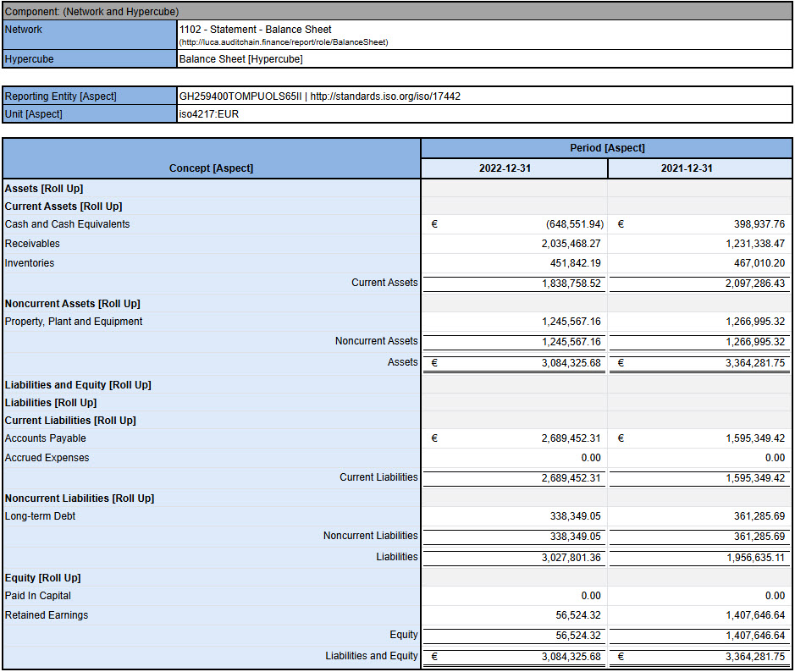The image size is (795, 672).
Task: Click the Accounts Payable label
Action: click(45, 438)
